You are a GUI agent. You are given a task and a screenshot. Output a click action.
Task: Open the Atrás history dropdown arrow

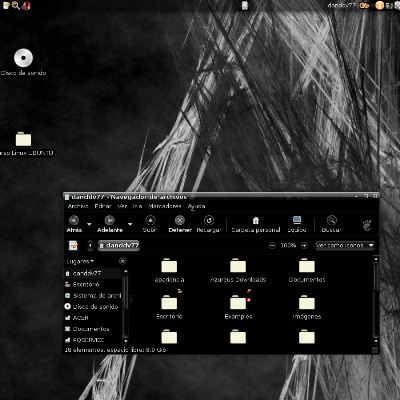89,224
